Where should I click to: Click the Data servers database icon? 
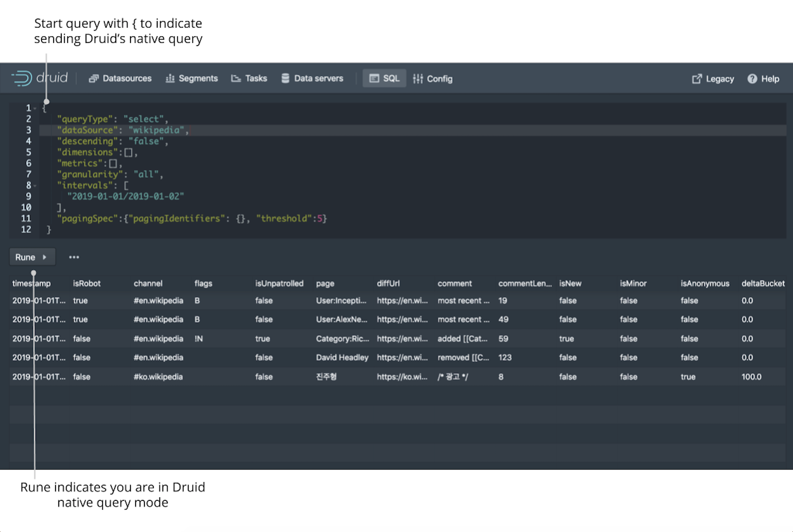(x=285, y=78)
